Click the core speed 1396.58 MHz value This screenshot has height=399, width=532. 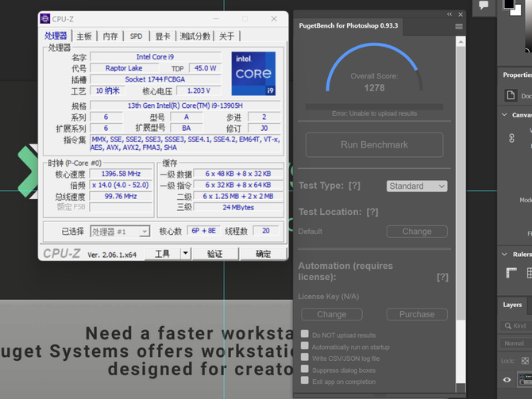pos(121,174)
